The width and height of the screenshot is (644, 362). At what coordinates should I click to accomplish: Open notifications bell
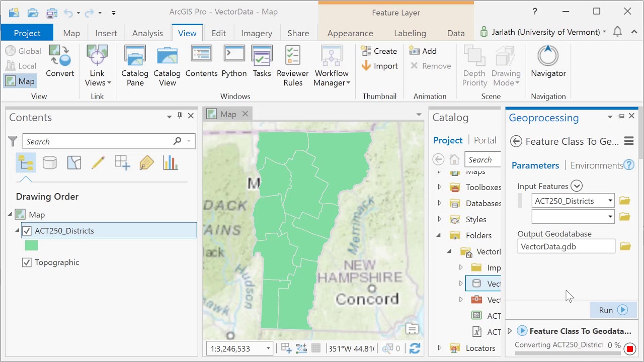(x=617, y=32)
